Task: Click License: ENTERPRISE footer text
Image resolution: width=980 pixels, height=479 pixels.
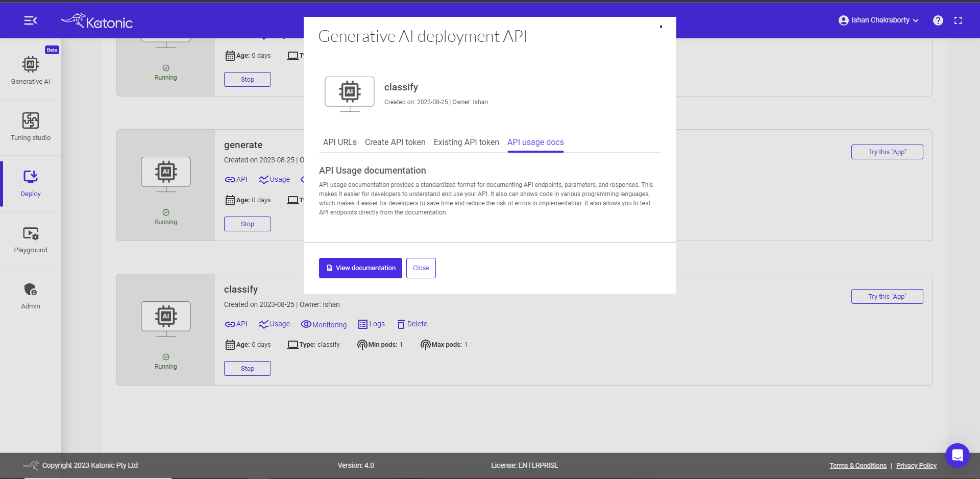Action: pyautogui.click(x=525, y=465)
